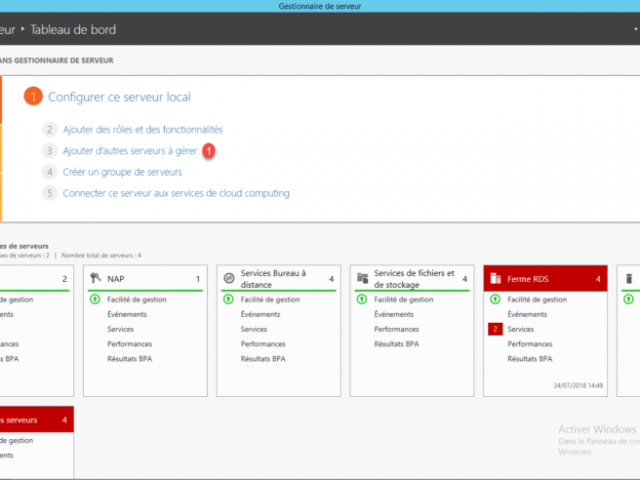Click Tableau de bord in the breadcrumb
The width and height of the screenshot is (640, 480).
73,30
